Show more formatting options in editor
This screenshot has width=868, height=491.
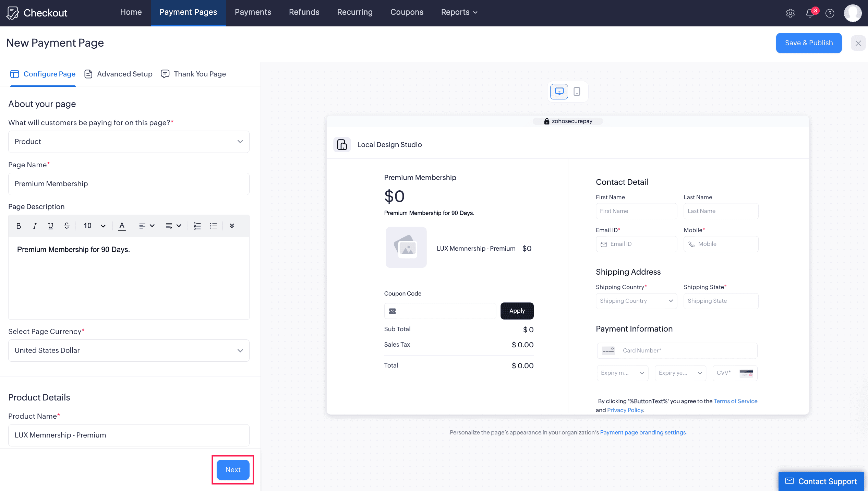coord(232,226)
